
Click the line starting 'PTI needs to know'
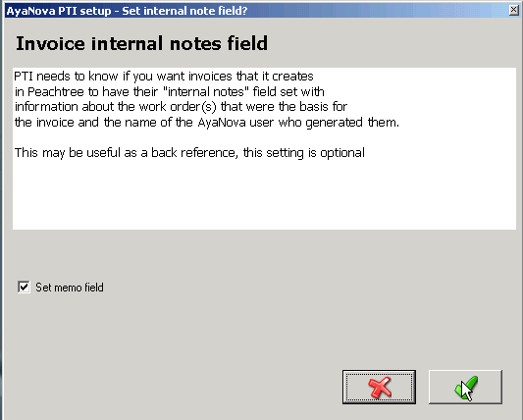(x=164, y=77)
